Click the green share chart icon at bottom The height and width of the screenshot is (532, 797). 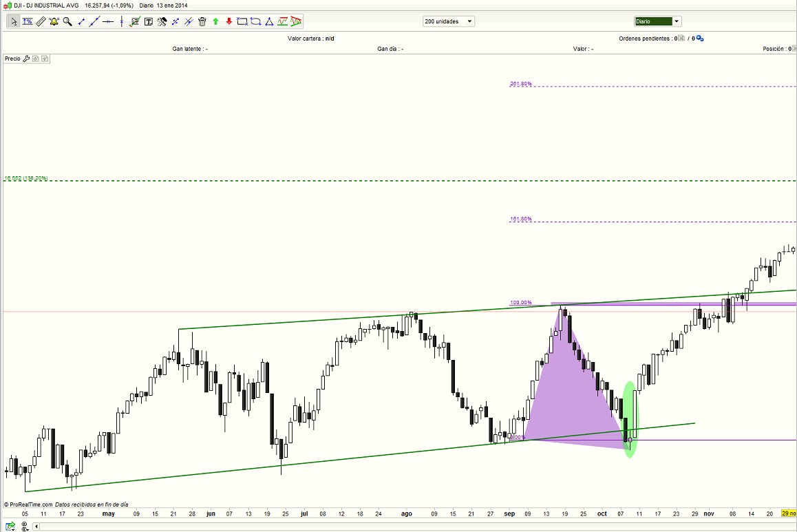tap(10, 526)
